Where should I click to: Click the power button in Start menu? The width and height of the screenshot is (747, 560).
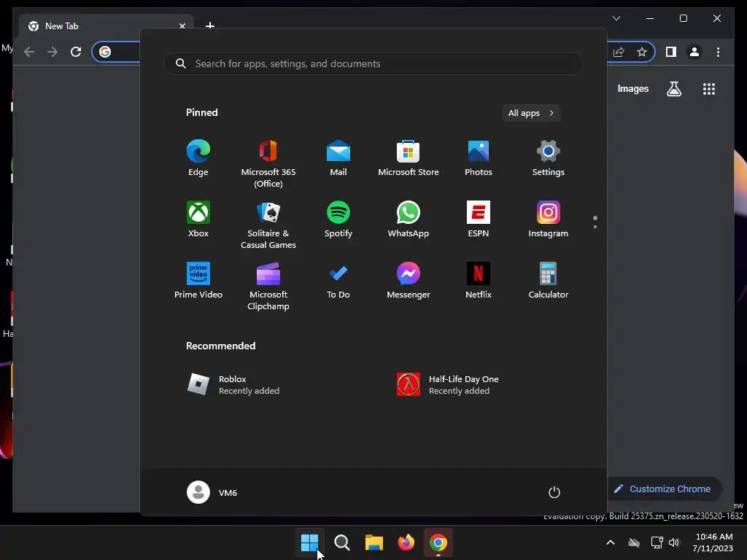click(x=554, y=492)
